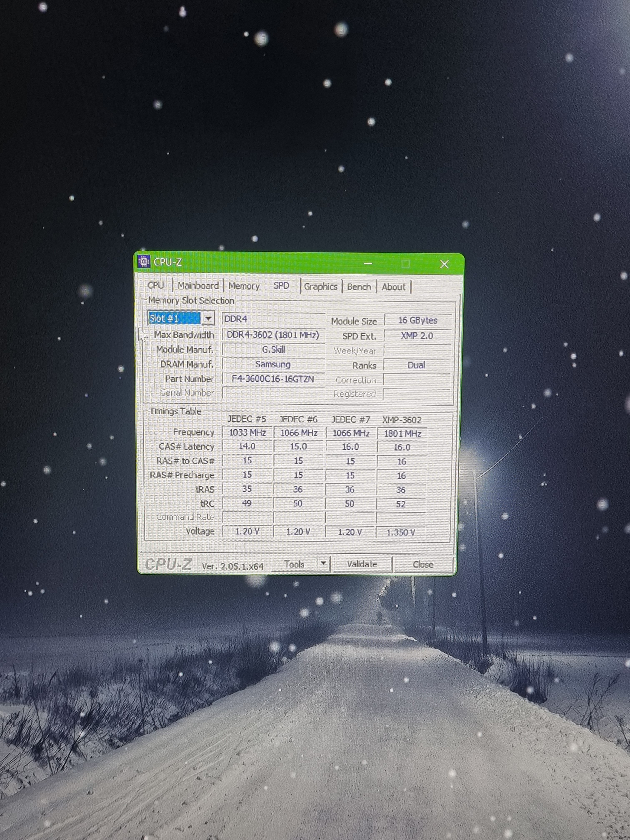Minimize the CPU-Z window
This screenshot has height=840, width=630.
(x=367, y=264)
